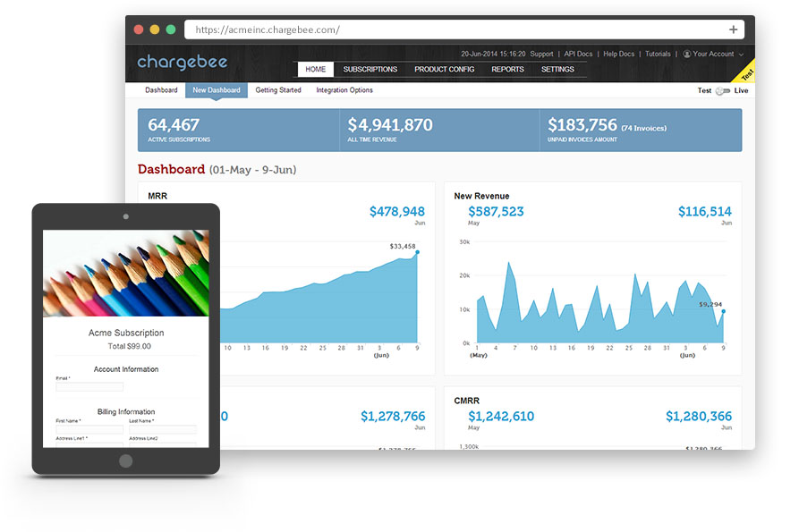Click the Support link
Image resolution: width=799 pixels, height=532 pixels.
(541, 54)
